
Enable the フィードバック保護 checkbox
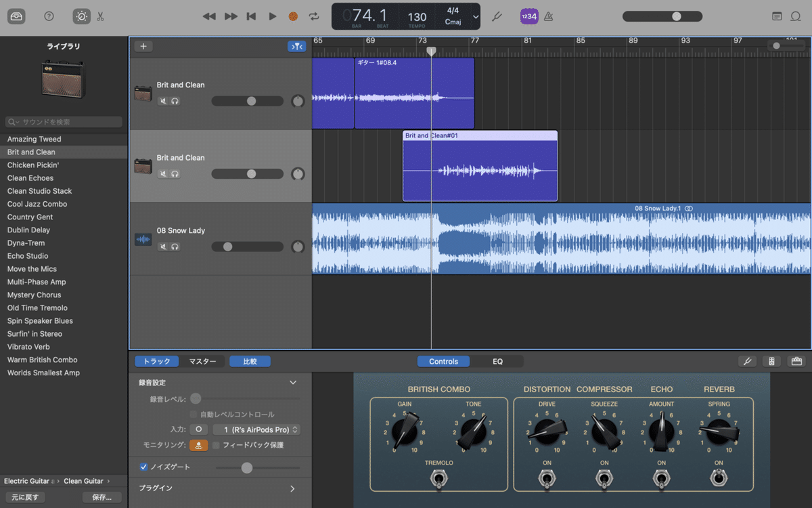[x=216, y=445]
